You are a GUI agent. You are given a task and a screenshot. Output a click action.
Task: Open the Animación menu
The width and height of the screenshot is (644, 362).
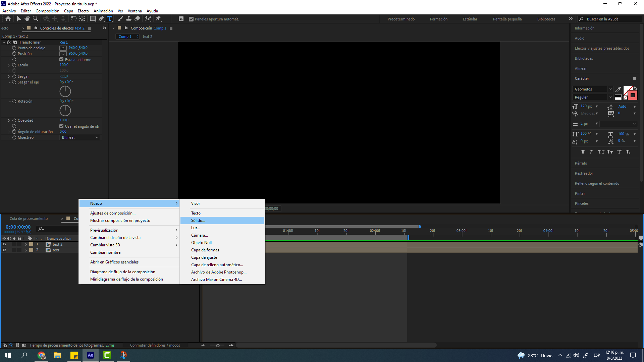coord(103,11)
